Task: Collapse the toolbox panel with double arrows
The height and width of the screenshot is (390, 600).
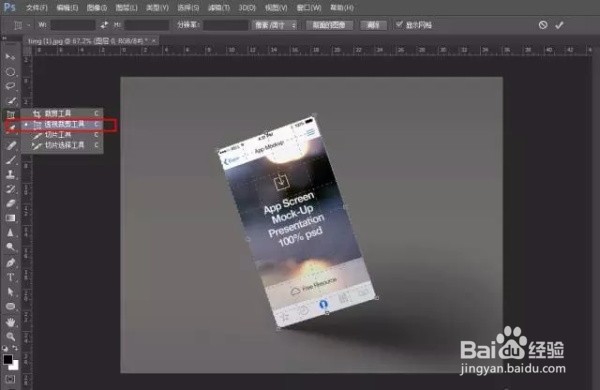Action: point(5,38)
